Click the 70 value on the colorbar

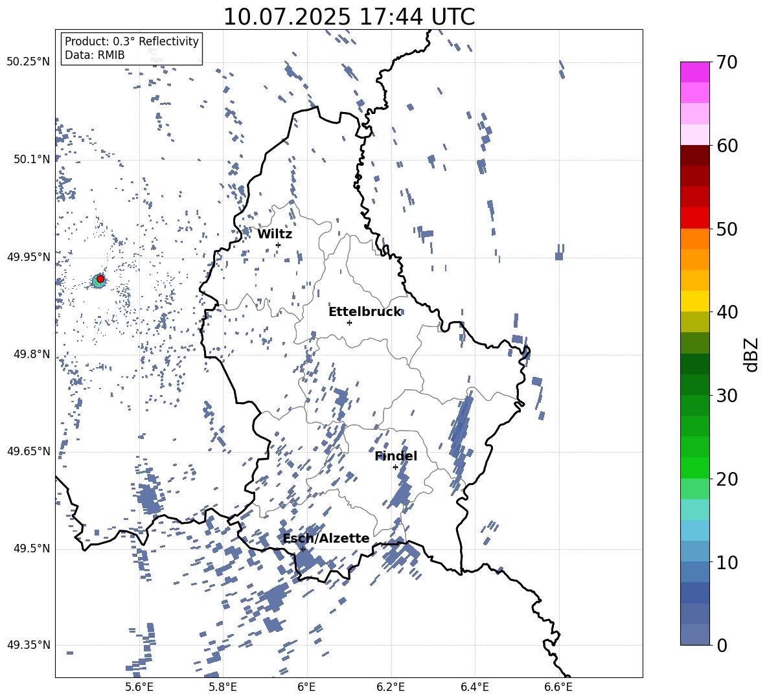[x=727, y=62]
